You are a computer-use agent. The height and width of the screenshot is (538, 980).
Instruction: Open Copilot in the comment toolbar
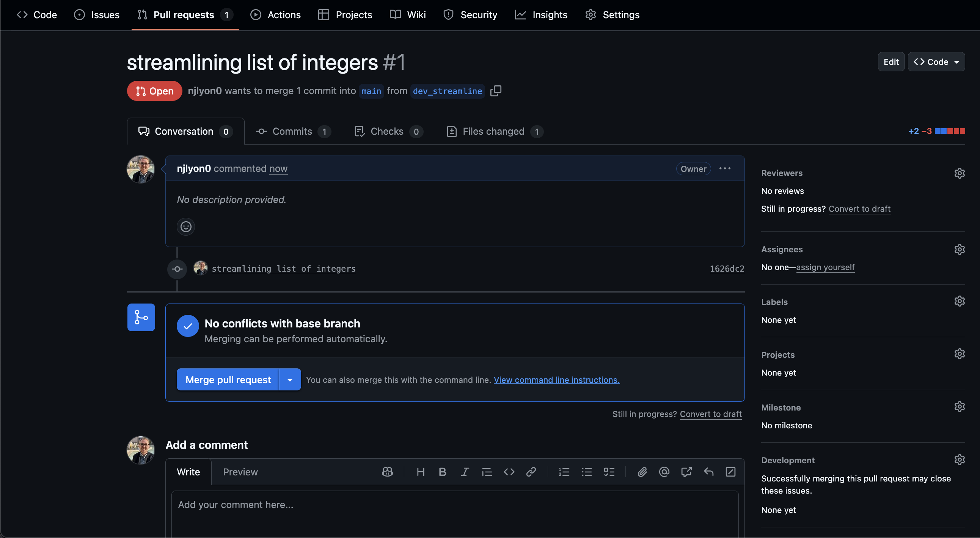387,472
